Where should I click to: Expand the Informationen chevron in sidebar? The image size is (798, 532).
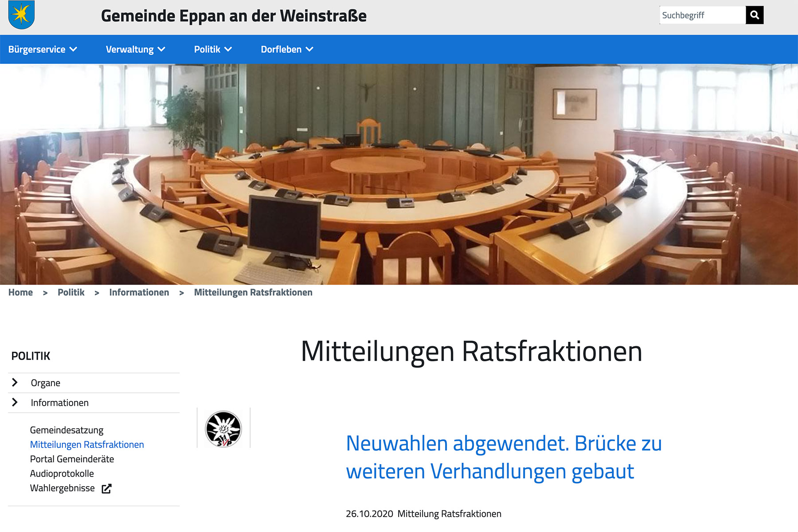tap(15, 403)
